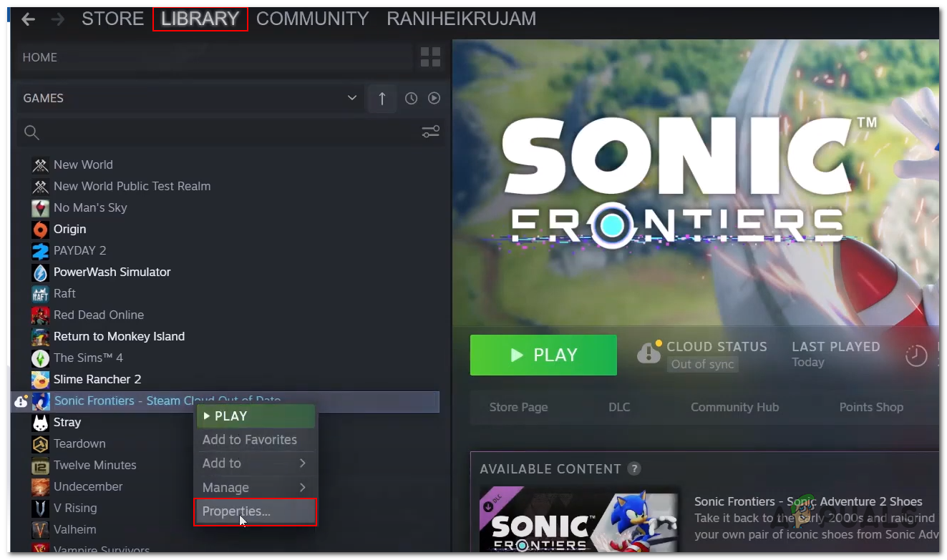Click the grid view icon beside Home
947x560 pixels.
pos(429,57)
